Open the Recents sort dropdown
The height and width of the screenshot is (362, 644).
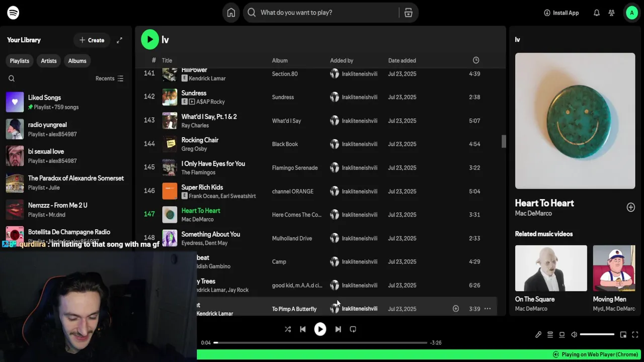(110, 78)
